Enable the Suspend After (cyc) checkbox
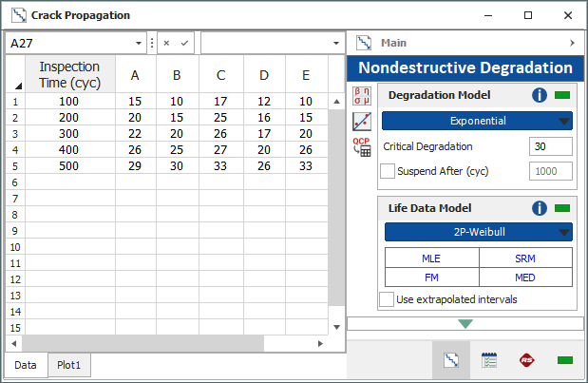This screenshot has height=383, width=588. (388, 171)
